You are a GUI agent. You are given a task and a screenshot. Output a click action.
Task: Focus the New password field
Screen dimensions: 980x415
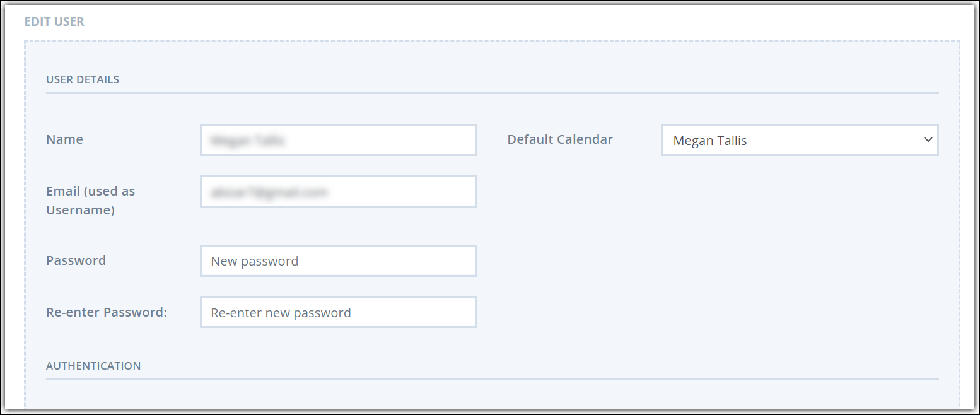click(x=338, y=260)
